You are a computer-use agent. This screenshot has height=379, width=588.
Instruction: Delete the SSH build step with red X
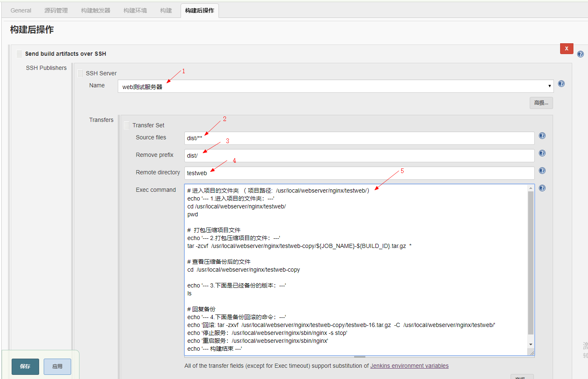coord(567,49)
